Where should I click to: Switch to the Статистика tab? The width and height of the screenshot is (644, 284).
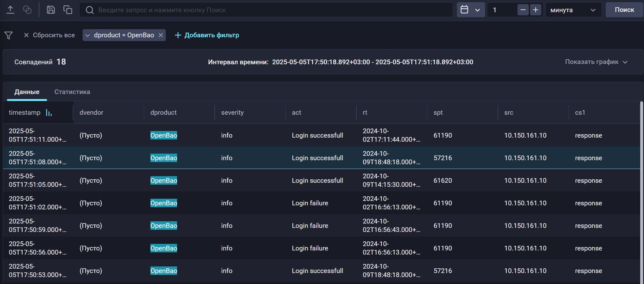pos(72,92)
